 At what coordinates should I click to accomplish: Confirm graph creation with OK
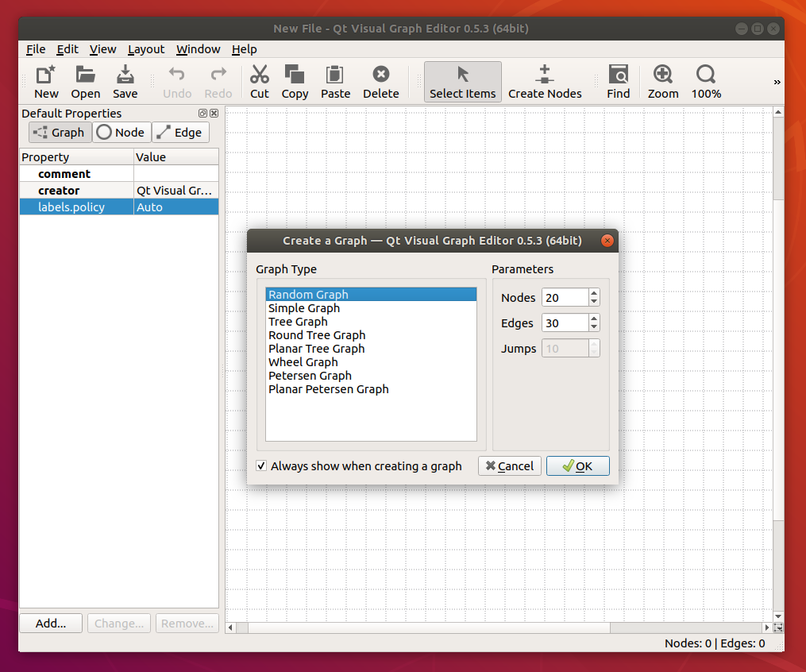(577, 465)
